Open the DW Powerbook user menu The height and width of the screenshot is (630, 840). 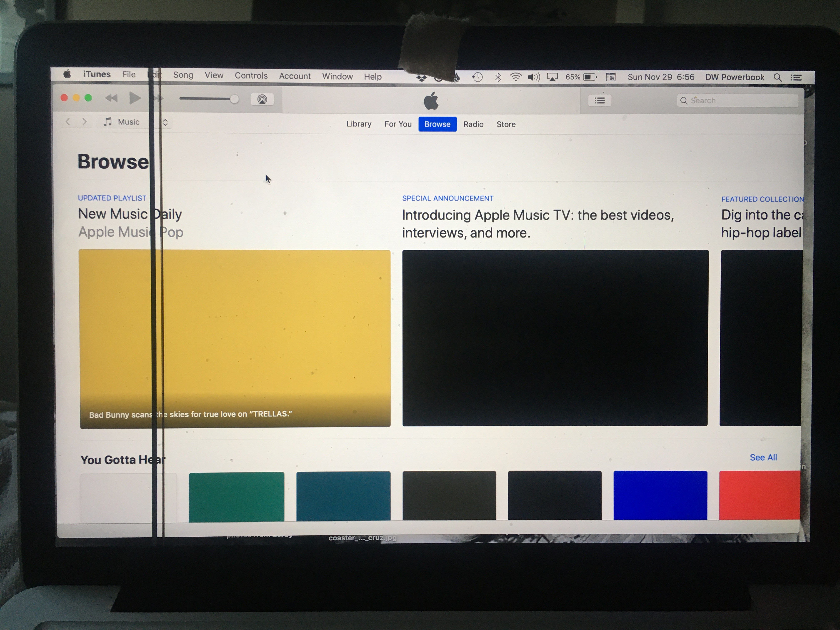point(734,77)
